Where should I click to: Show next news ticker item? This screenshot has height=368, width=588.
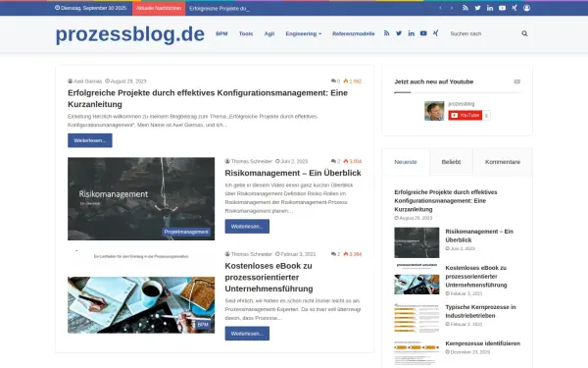point(452,8)
